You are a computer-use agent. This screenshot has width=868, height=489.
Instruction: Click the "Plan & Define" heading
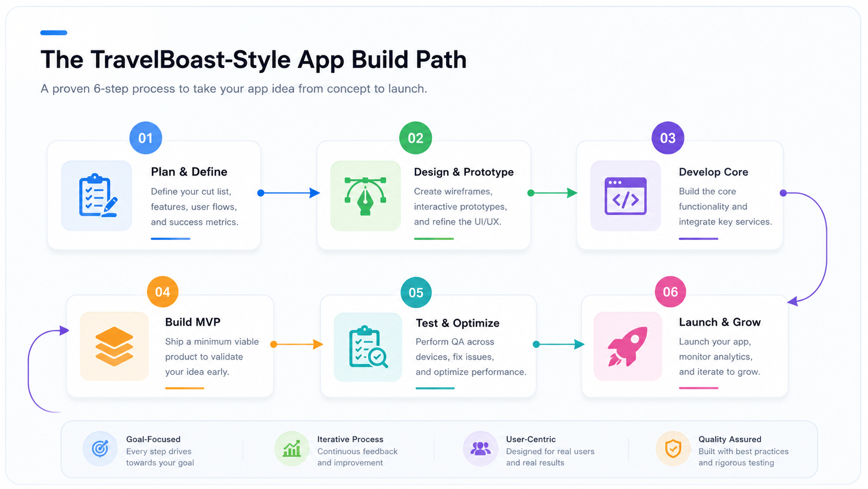coord(189,172)
